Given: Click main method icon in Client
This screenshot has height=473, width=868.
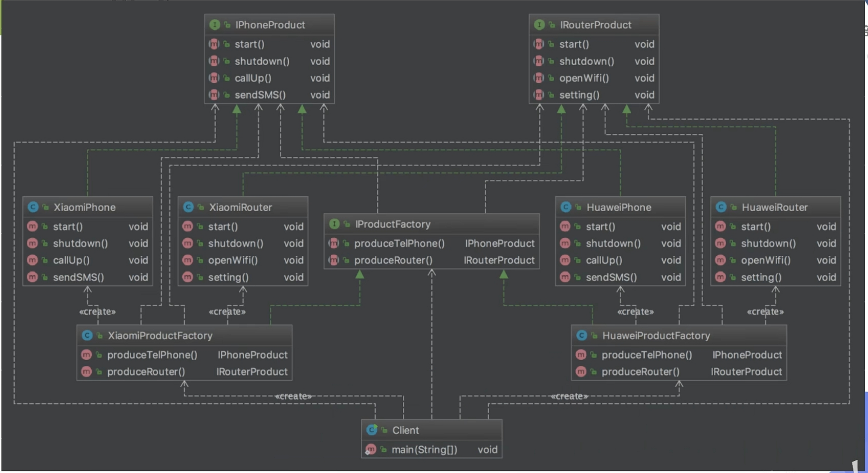Looking at the screenshot, I should point(370,450).
